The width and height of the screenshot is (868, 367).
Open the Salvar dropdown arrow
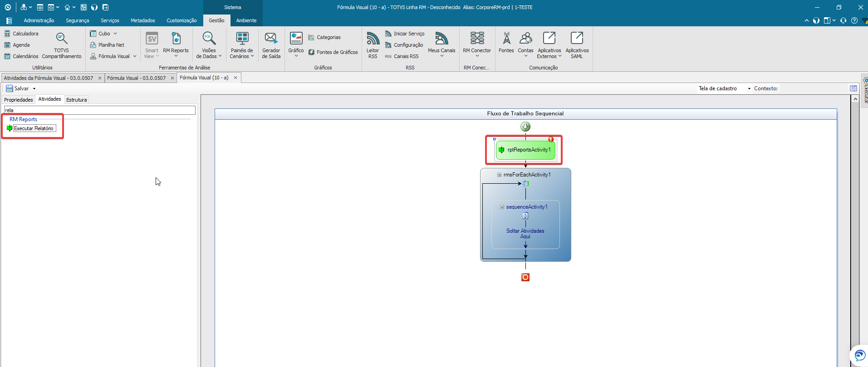point(34,89)
